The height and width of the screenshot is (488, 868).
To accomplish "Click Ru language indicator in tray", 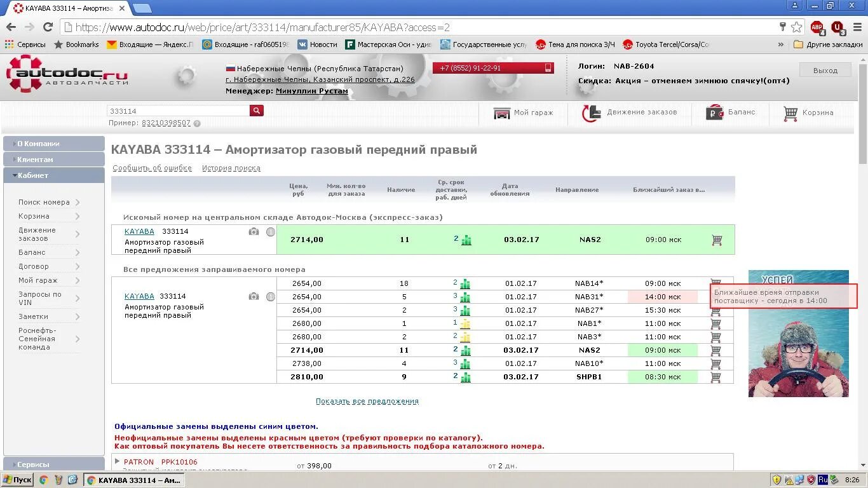I will coord(822,480).
